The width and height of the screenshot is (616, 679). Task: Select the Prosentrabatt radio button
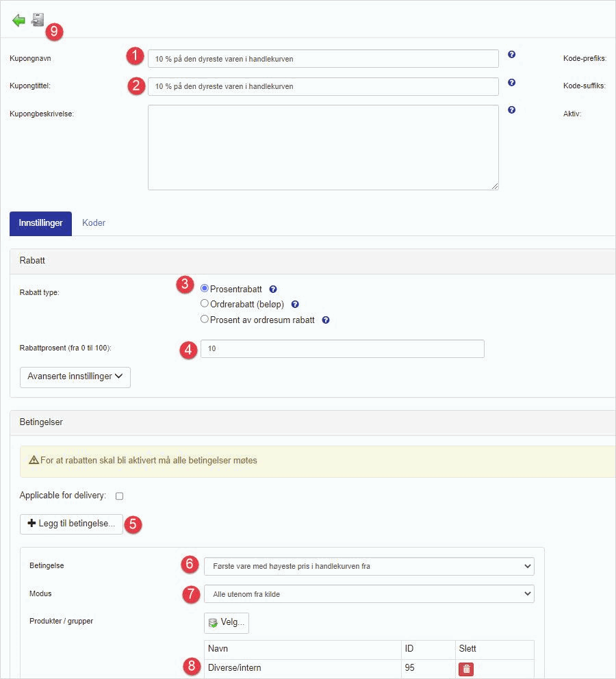click(x=205, y=289)
